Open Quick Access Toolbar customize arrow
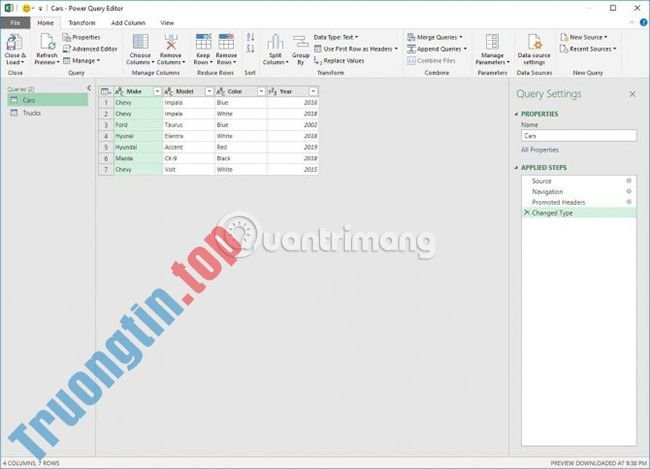This screenshot has height=469, width=650. tap(40, 8)
